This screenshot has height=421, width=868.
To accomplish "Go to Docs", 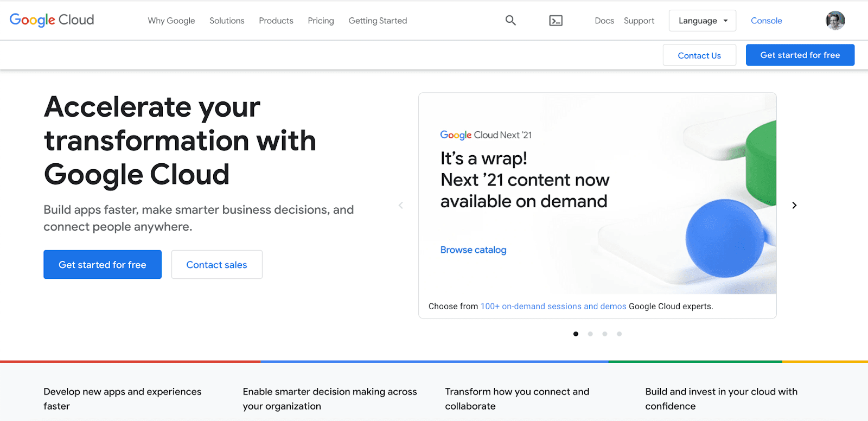I will [604, 21].
